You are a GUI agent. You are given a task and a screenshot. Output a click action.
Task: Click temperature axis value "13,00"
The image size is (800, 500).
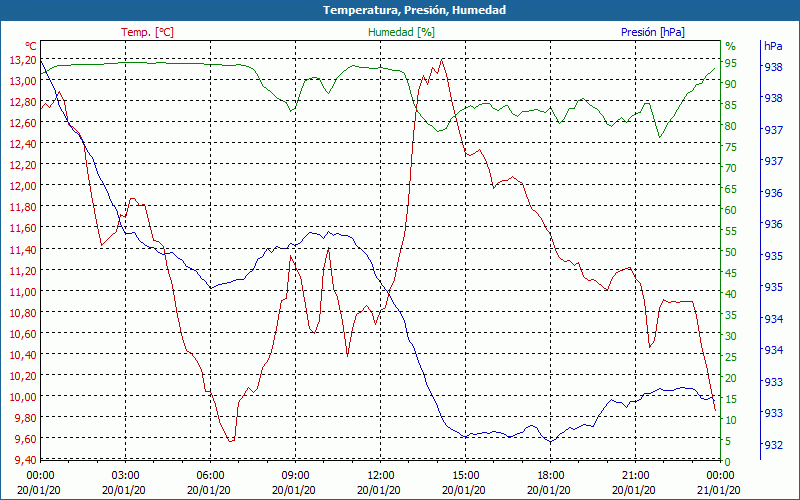23,81
